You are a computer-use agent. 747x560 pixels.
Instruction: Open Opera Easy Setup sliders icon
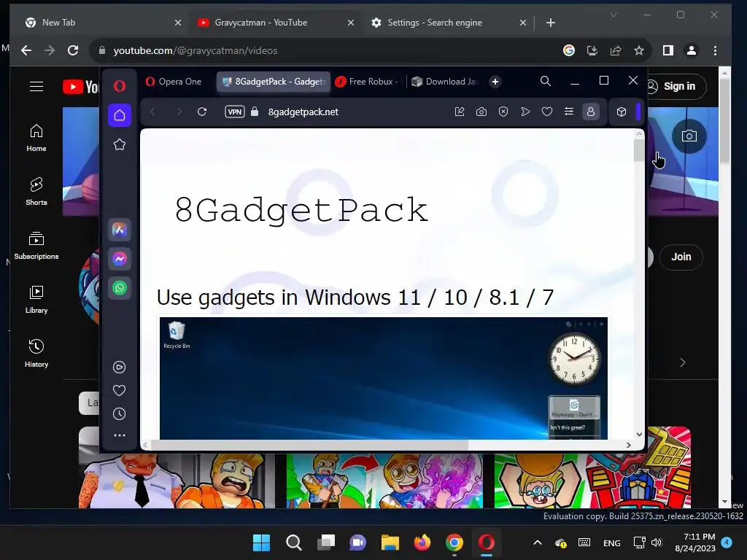[569, 112]
